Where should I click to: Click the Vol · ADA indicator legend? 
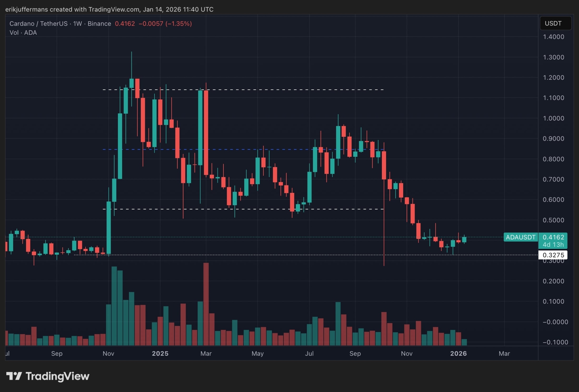pyautogui.click(x=23, y=33)
